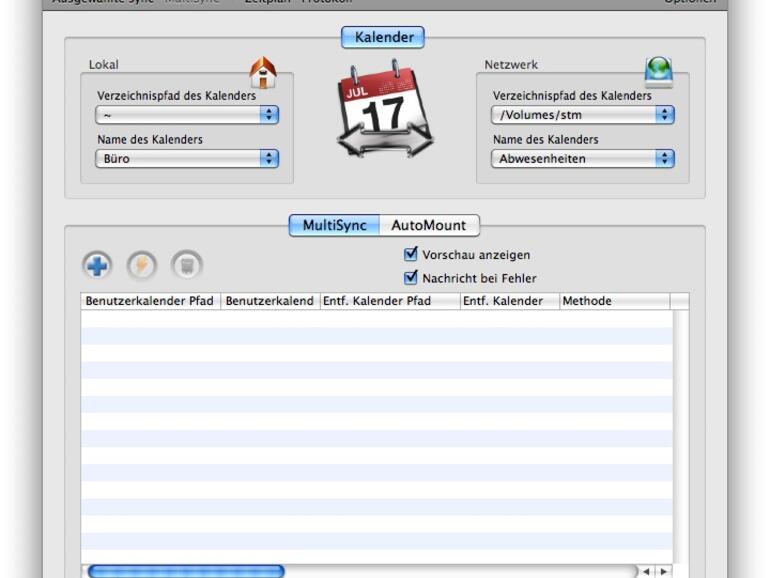Toggle Nachricht bei Fehler checkbox
The image size is (770, 578).
tap(411, 277)
